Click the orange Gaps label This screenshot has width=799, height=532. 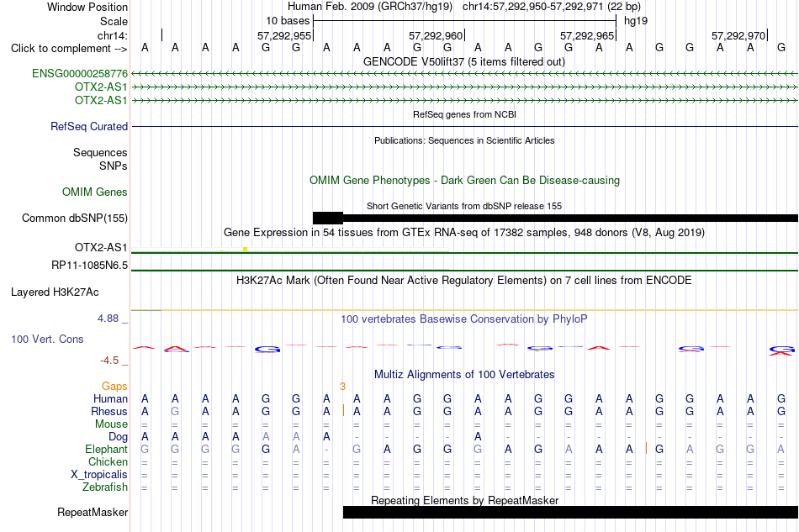(114, 386)
